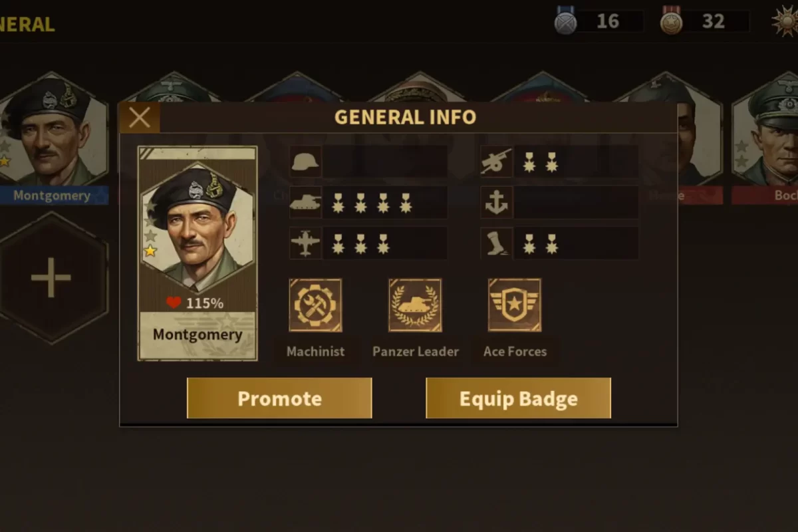This screenshot has height=532, width=798.
Task: Click the infantry helmet stat icon
Action: (306, 162)
